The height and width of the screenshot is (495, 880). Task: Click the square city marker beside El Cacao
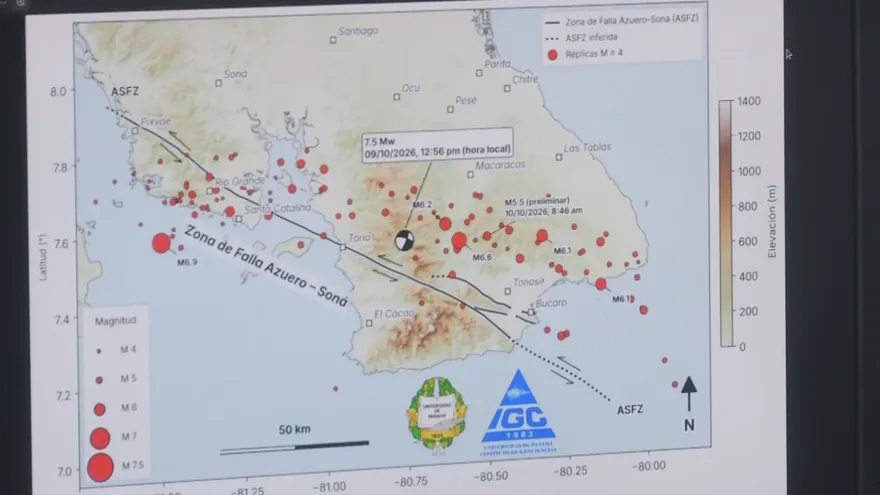click(x=369, y=323)
